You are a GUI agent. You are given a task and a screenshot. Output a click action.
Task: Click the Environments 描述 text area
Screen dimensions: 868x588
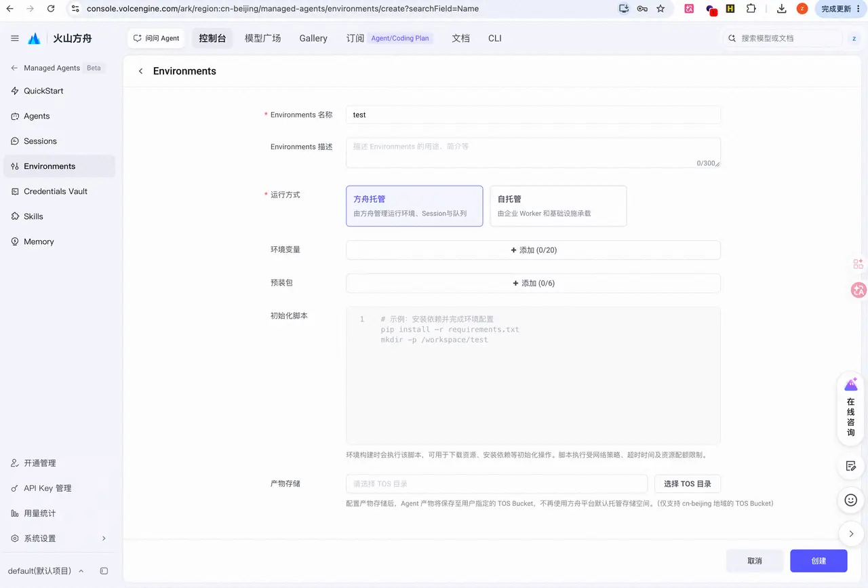533,153
